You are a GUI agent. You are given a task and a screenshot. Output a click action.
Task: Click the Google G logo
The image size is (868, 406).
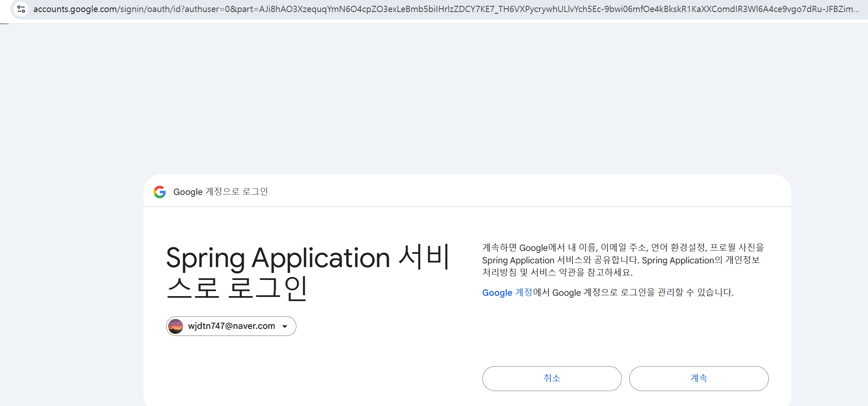coord(160,192)
